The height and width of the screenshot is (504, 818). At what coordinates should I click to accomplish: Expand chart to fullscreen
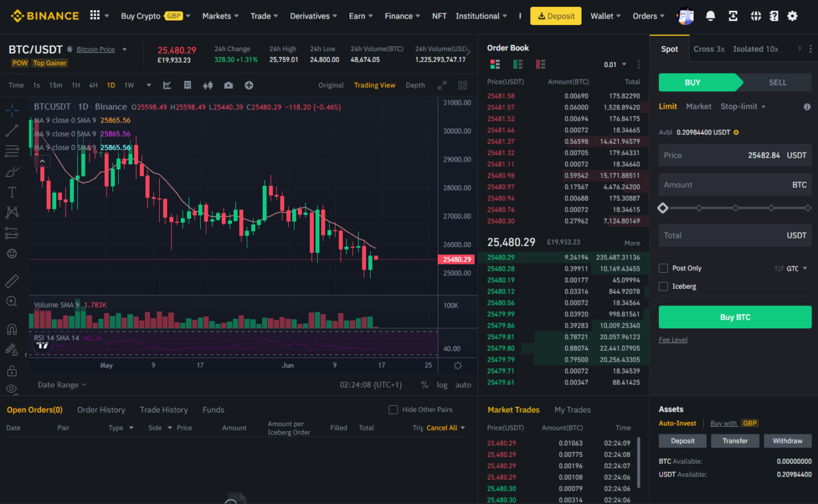click(x=442, y=85)
